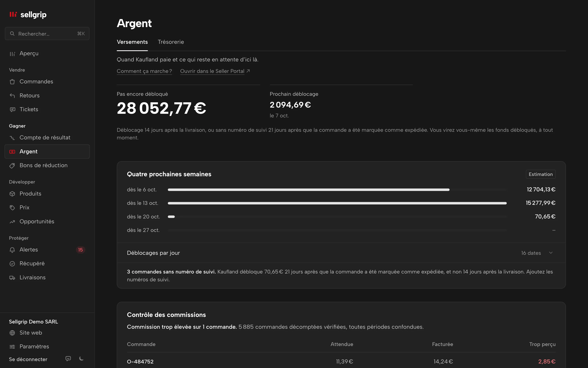The image size is (588, 368).
Task: Click the dès le 13 oct. progress bar
Action: click(x=337, y=203)
